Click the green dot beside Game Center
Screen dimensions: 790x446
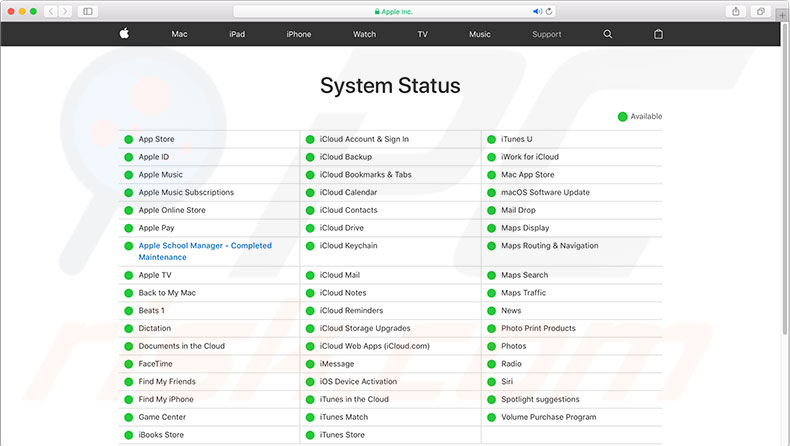click(128, 417)
